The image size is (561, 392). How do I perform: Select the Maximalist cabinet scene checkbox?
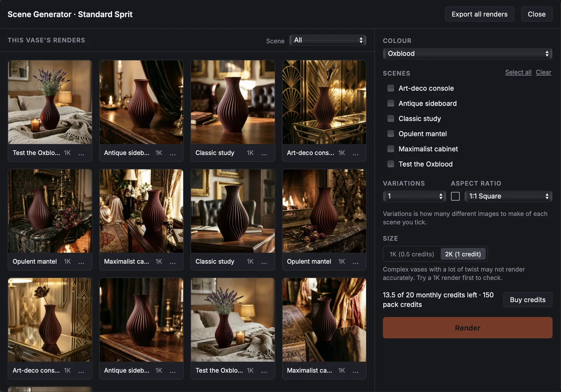[391, 149]
